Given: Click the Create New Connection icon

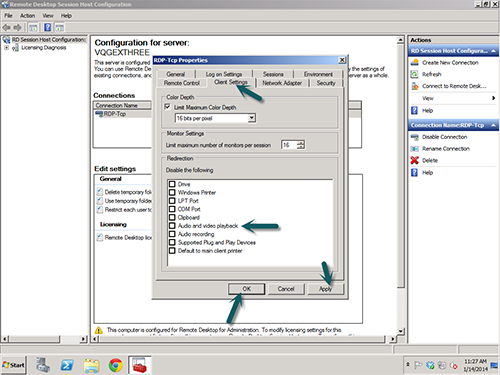Looking at the screenshot, I should point(414,62).
